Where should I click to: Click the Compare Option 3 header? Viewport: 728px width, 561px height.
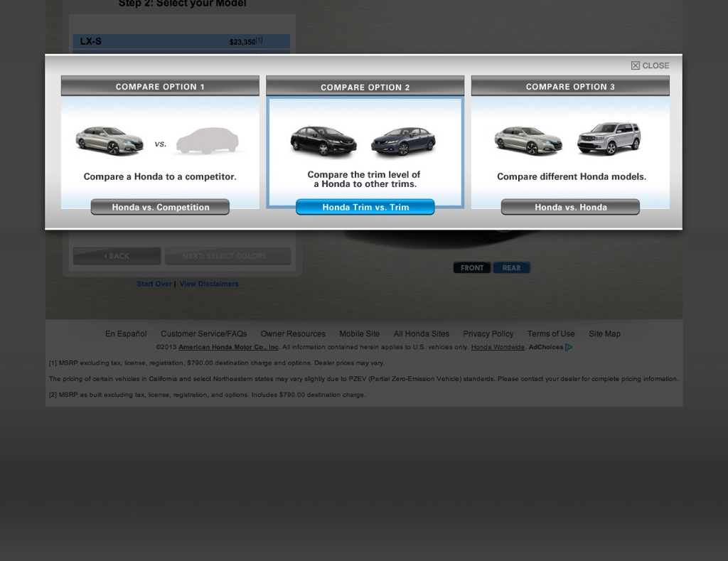(570, 87)
